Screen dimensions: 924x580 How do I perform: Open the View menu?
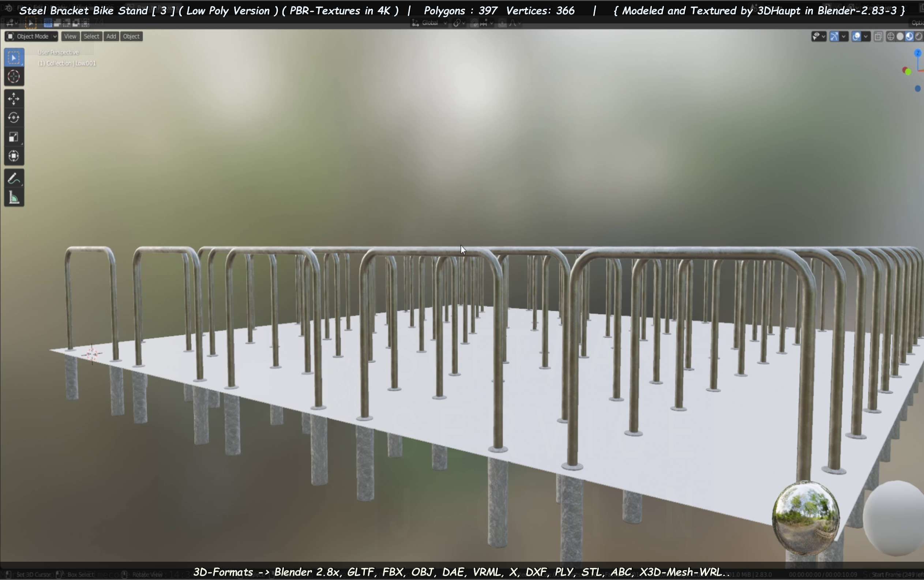(x=70, y=37)
